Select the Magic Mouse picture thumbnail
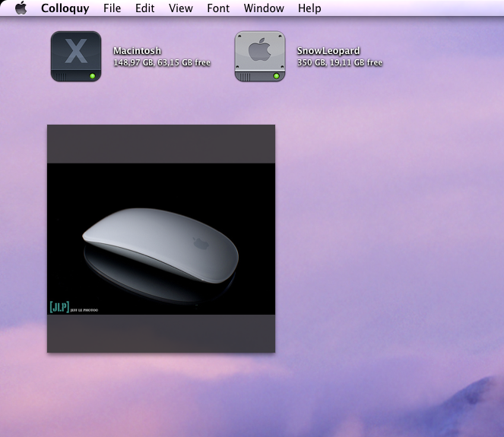This screenshot has width=504, height=437. click(x=161, y=239)
